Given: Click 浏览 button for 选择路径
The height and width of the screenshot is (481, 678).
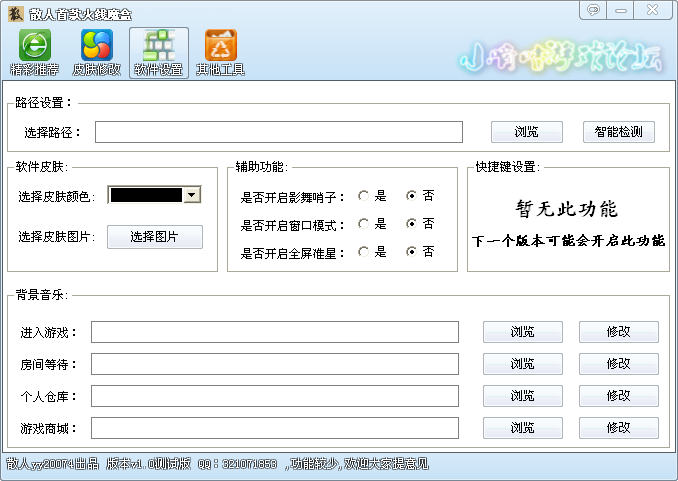Looking at the screenshot, I should pyautogui.click(x=527, y=132).
